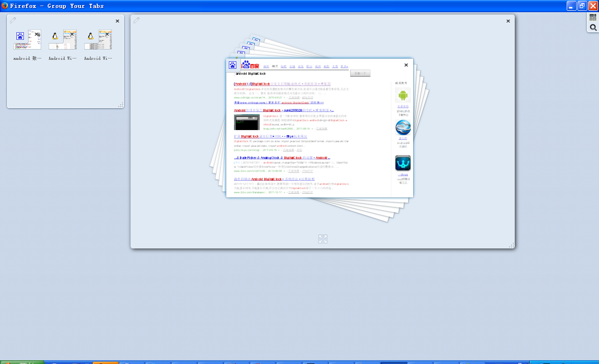This screenshot has height=364, width=599.
Task: Click the Start button on the taskbar
Action: pyautogui.click(x=22, y=362)
